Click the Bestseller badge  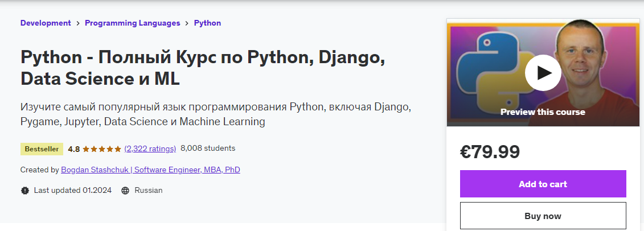[42, 149]
